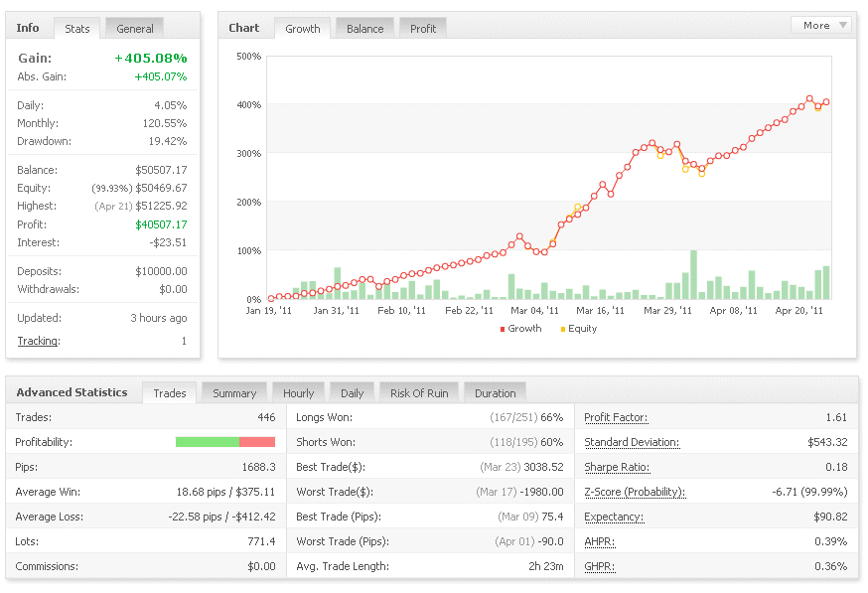Click the Profit Factor label link

pyautogui.click(x=616, y=417)
